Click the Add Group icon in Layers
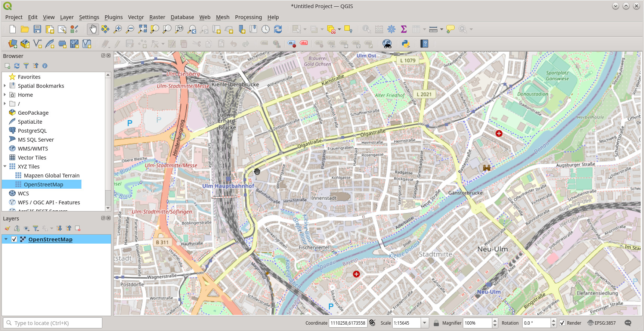 17,228
